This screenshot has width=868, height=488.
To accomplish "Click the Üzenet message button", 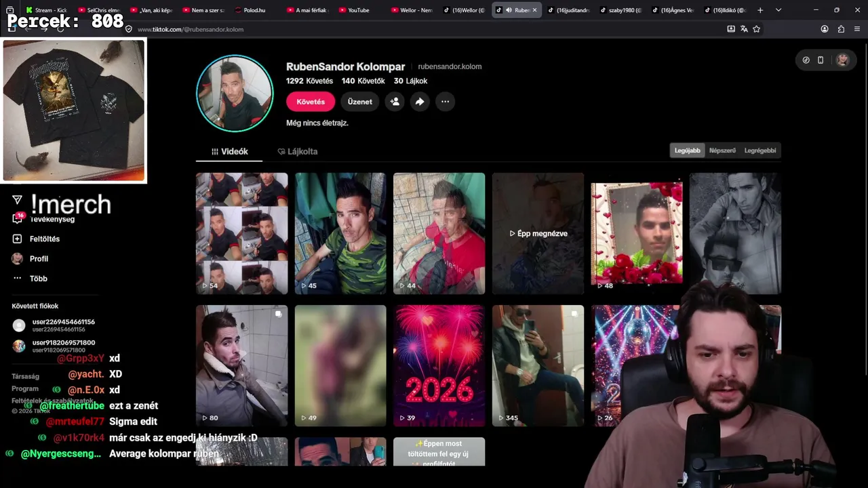I will [x=359, y=102].
